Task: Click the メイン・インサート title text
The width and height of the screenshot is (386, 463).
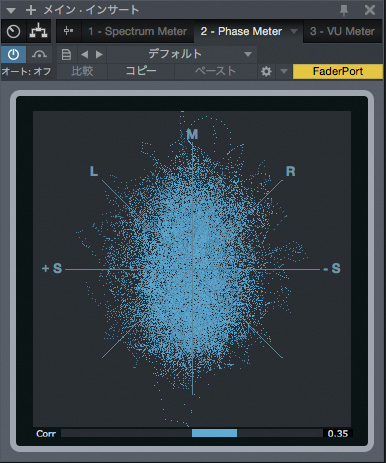Action: [x=91, y=10]
